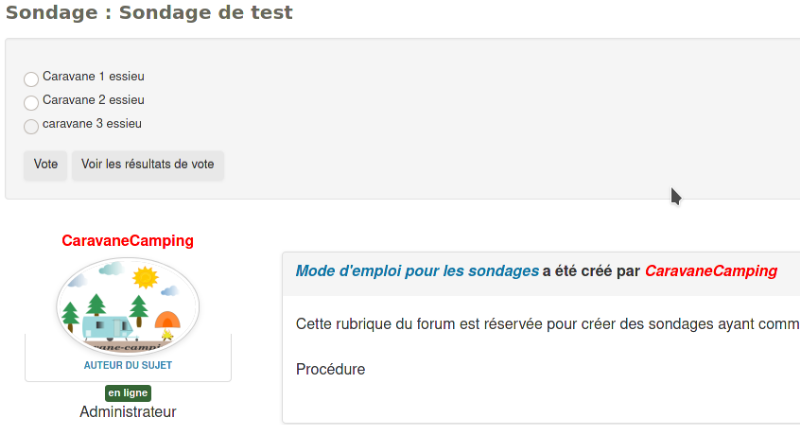Viewport: 800px width, 425px height.
Task: Click the 'Caravane 2 essieu' option label text
Action: pyautogui.click(x=93, y=100)
